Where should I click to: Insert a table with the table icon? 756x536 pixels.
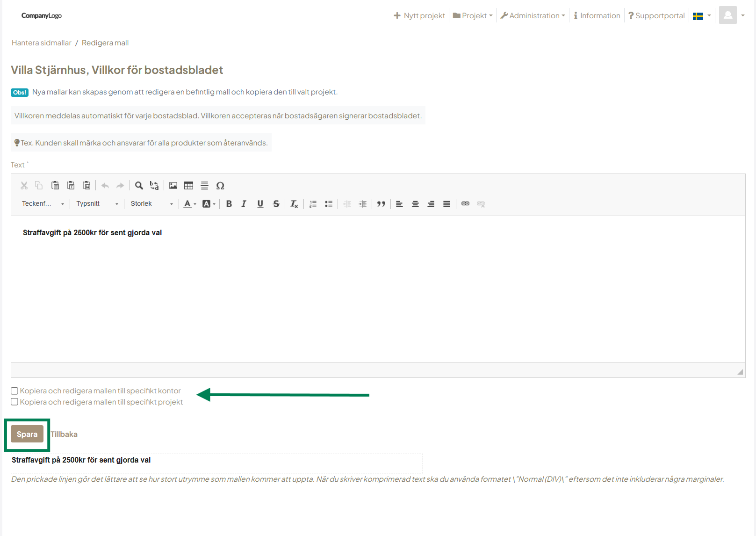click(188, 186)
